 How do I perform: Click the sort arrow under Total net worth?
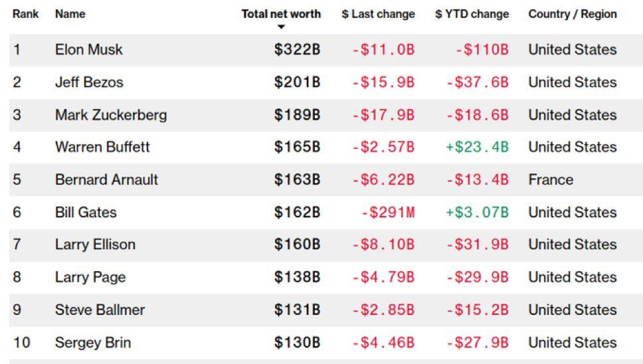pos(281,27)
